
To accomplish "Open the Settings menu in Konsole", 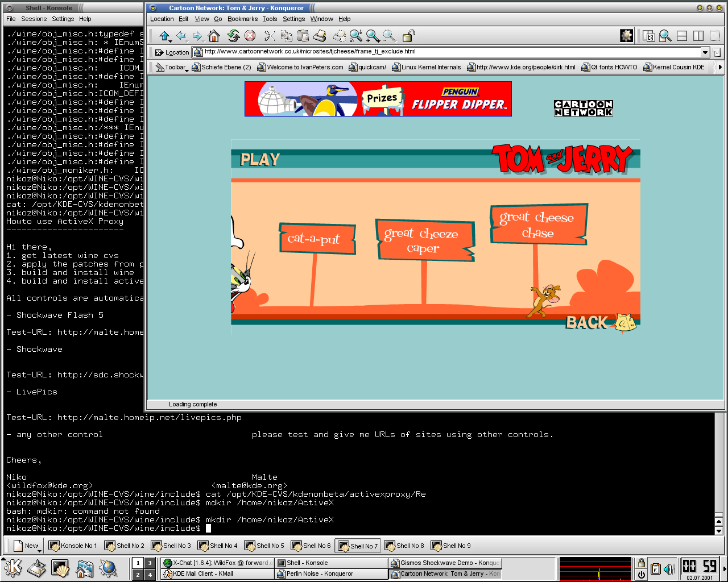I will [63, 19].
